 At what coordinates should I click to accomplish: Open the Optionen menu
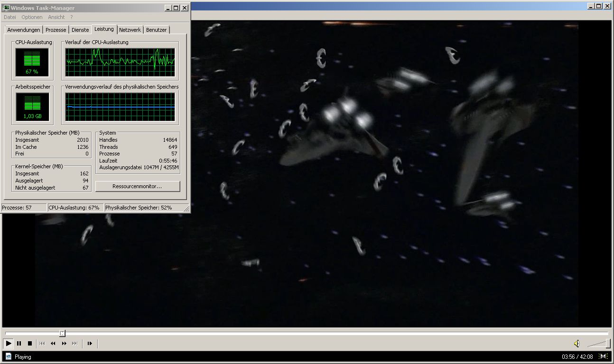[x=32, y=17]
